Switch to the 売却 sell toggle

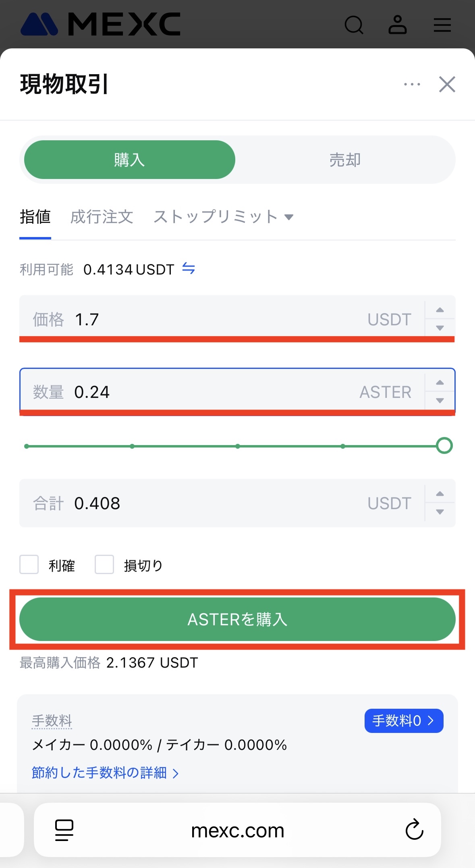click(345, 160)
